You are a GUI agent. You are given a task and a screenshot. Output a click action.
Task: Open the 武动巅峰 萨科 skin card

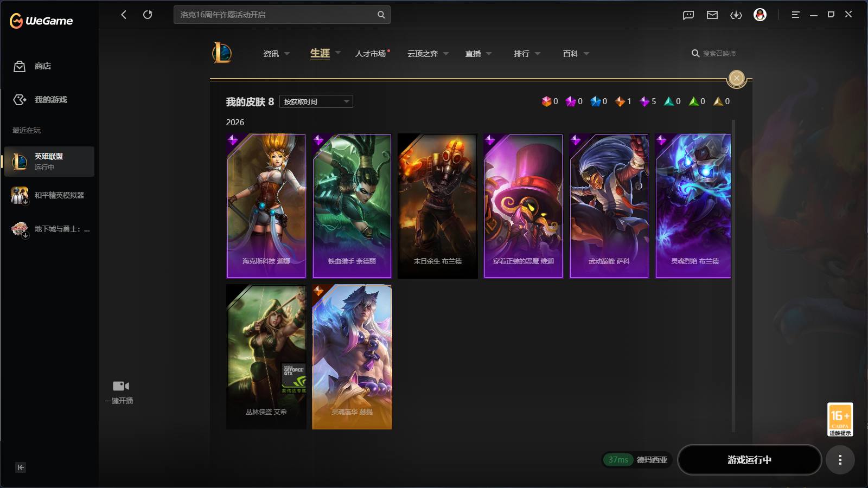[609, 206]
